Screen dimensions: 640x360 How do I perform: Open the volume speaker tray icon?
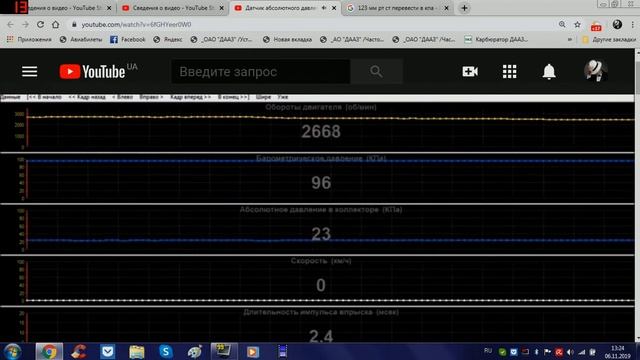(x=570, y=352)
